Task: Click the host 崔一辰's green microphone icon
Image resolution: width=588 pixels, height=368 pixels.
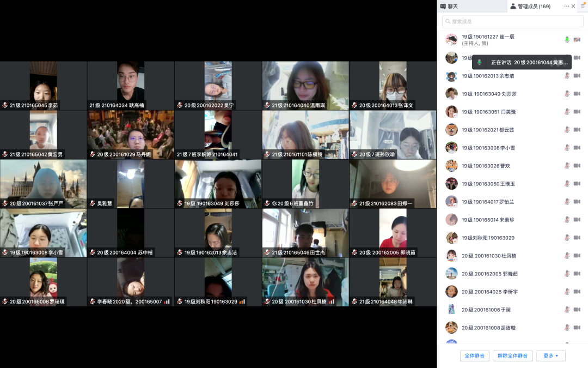Action: (567, 40)
